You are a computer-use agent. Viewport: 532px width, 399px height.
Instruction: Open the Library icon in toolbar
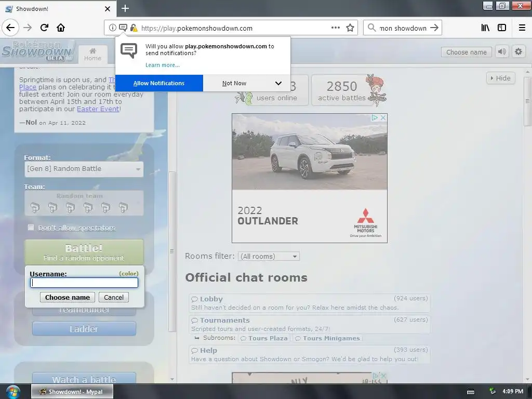coord(485,28)
